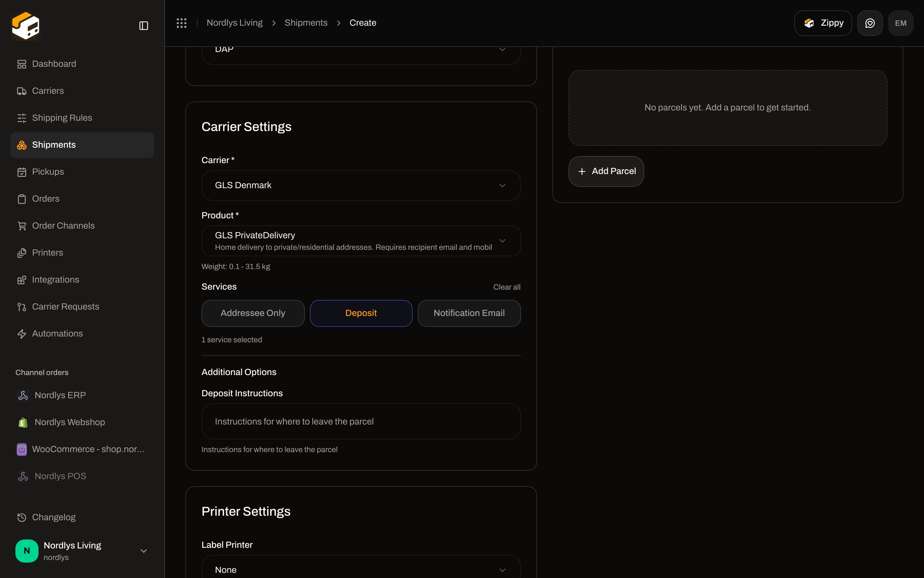Click the Carrier Settings heading

click(x=246, y=127)
